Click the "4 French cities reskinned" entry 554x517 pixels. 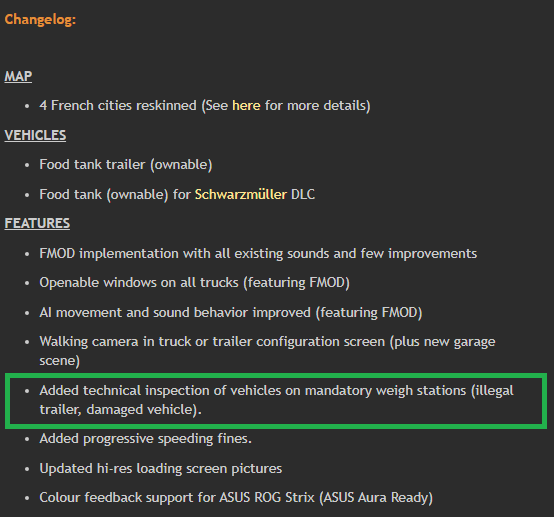pos(205,105)
